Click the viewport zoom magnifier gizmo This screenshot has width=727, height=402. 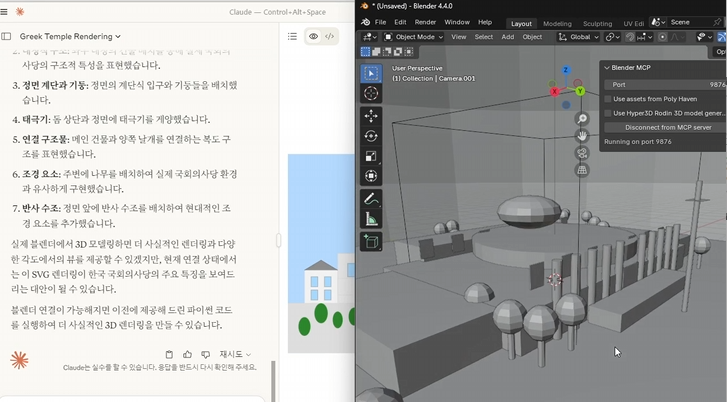[x=582, y=119]
